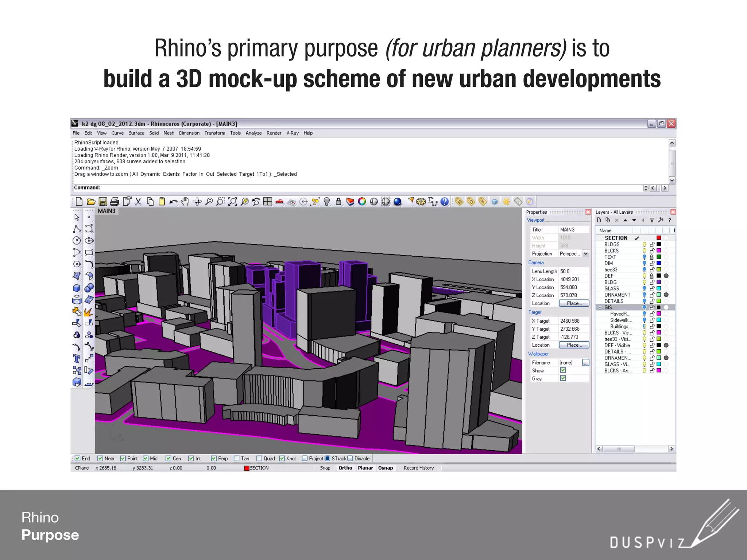Click move layer down arrow
747x560 pixels.
(634, 220)
